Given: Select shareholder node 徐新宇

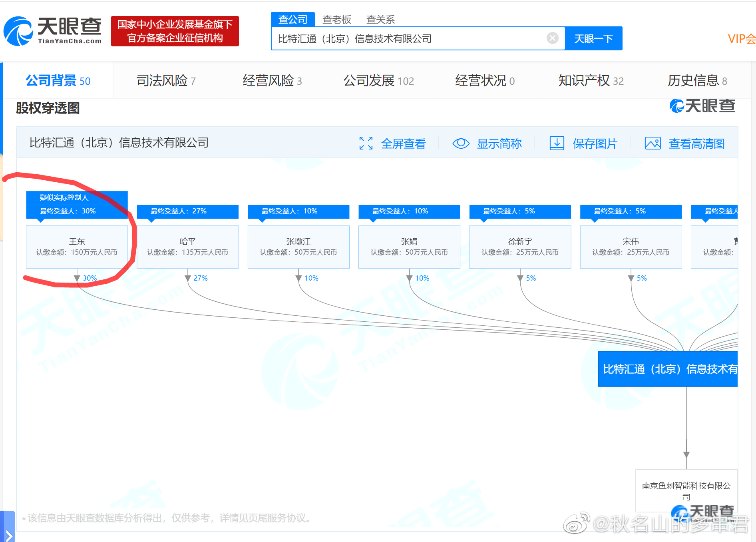Looking at the screenshot, I should 520,247.
